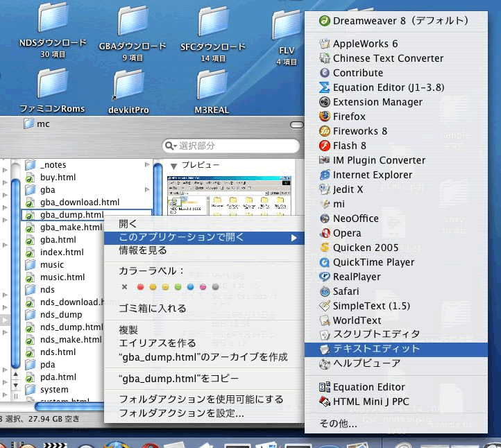Choose IM Plugin Converter
Screen dimensions: 501x448
(x=396, y=160)
